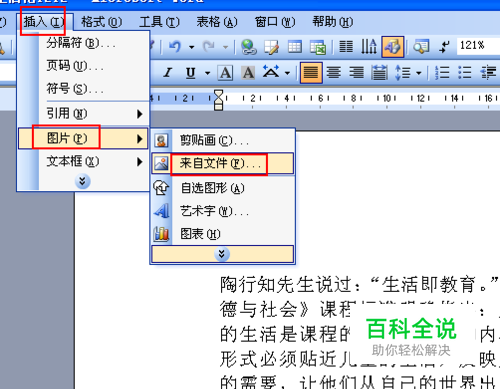This screenshot has height=389, width=500.
Task: Select 自选图形(A) AutoShapes entry
Action: pyautogui.click(x=223, y=188)
